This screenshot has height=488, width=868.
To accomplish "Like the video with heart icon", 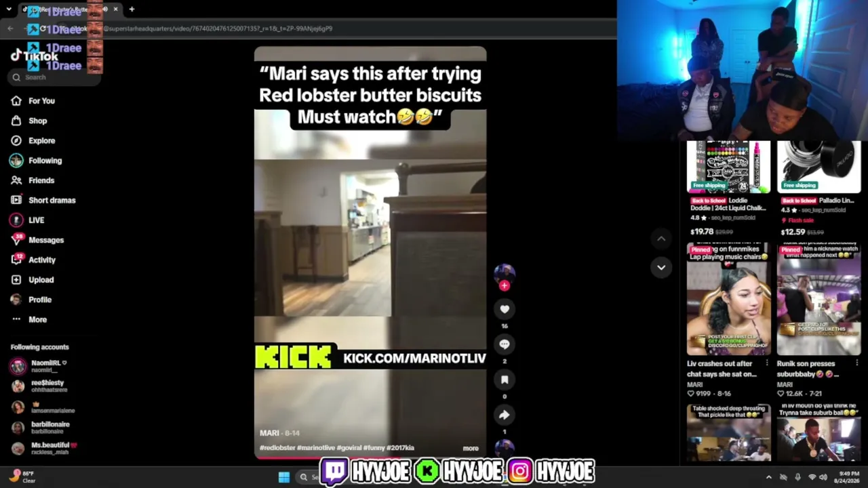I will 505,309.
